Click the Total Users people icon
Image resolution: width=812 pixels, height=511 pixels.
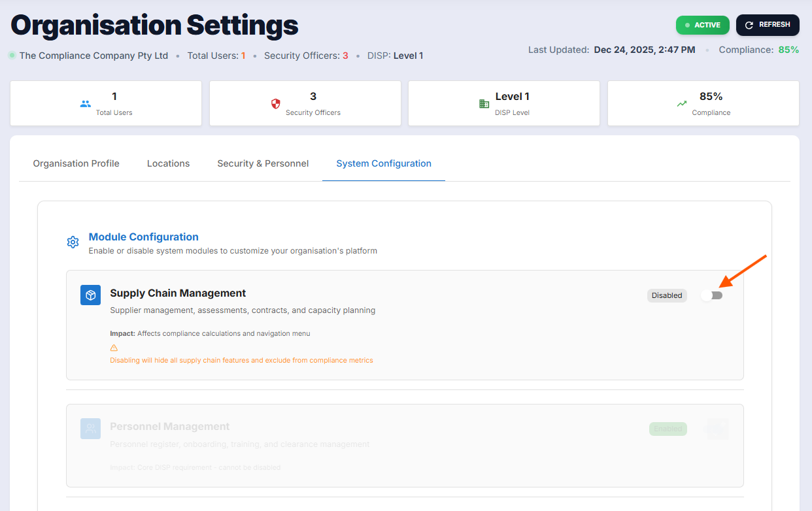(86, 103)
